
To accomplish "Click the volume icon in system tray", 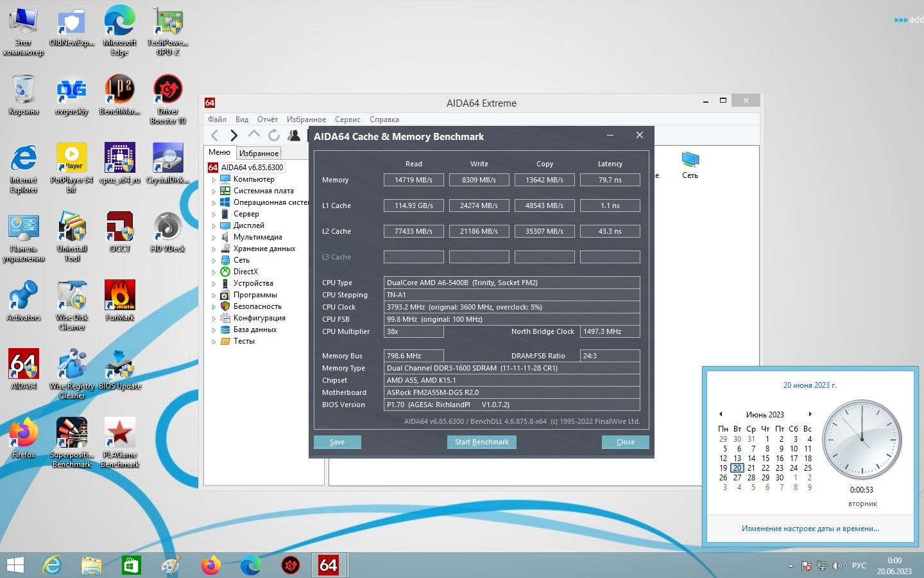I will click(837, 566).
